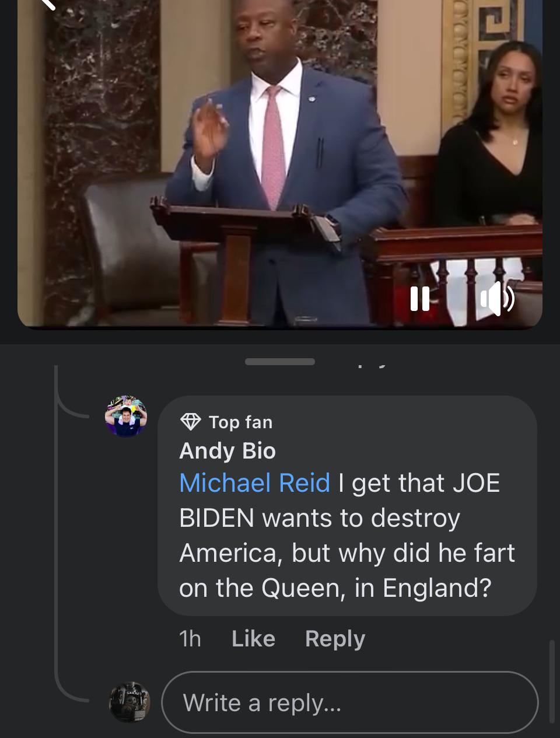Tap the 1h comment timestamp
Screen dimensions: 560x738
pyautogui.click(x=190, y=638)
